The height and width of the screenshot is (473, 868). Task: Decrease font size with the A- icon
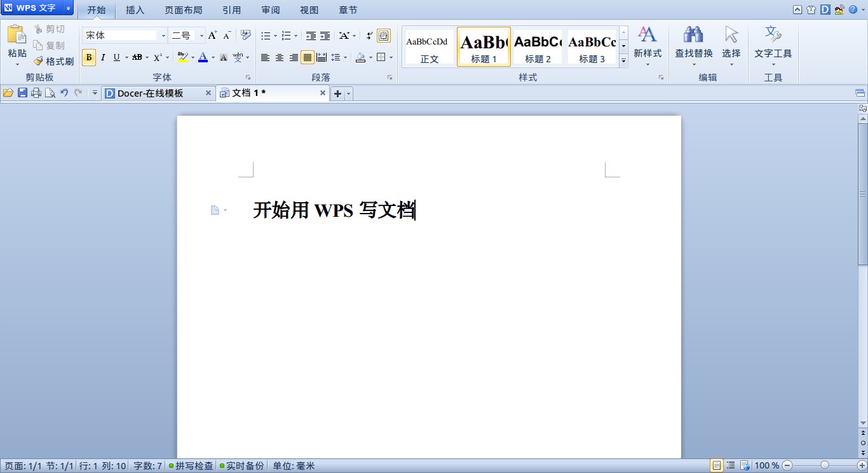[227, 36]
